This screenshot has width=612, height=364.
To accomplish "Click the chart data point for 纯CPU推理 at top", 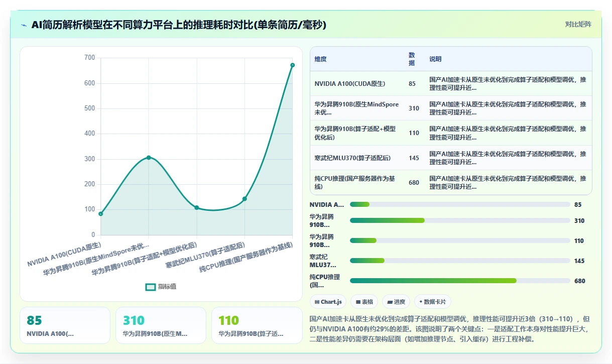I will point(292,65).
